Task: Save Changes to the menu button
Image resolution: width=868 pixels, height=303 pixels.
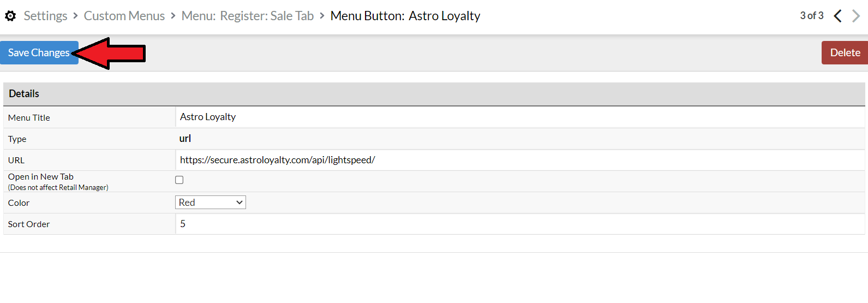Action: pyautogui.click(x=39, y=53)
